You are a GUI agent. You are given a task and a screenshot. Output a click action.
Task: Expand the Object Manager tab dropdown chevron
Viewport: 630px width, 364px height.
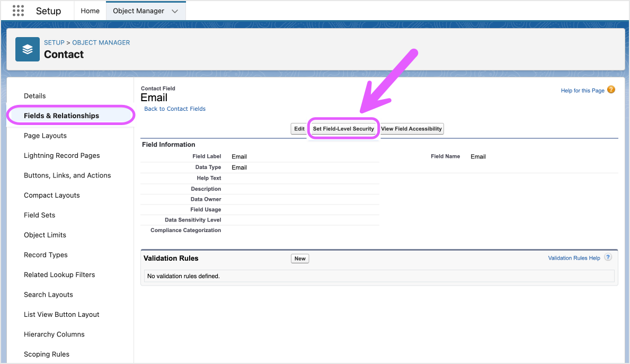point(175,11)
